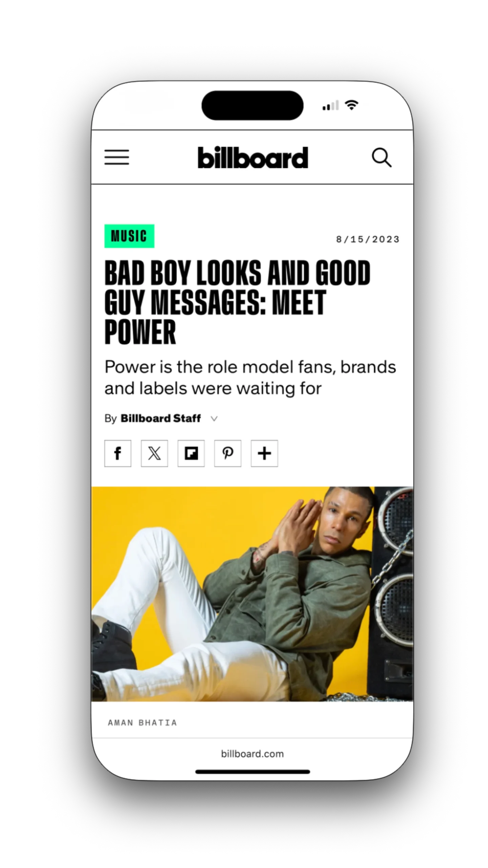Share article on X
This screenshot has width=488, height=868.
pos(154,453)
